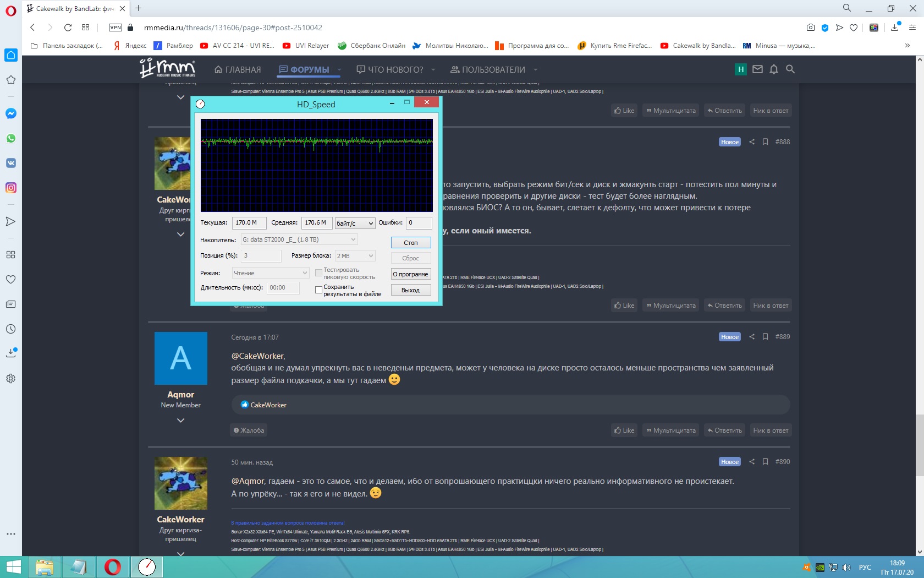Open the units байт/с dropdown
This screenshot has height=578, width=924.
tap(355, 223)
